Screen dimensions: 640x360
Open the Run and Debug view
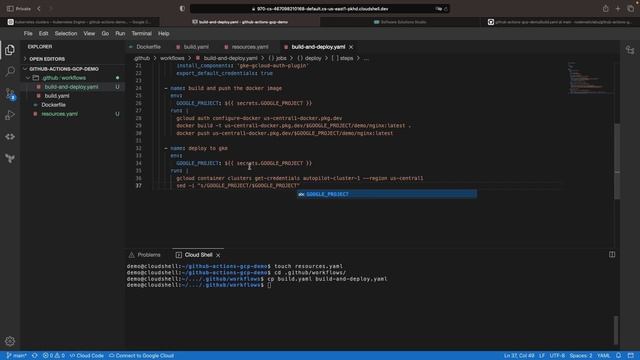[x=10, y=115]
